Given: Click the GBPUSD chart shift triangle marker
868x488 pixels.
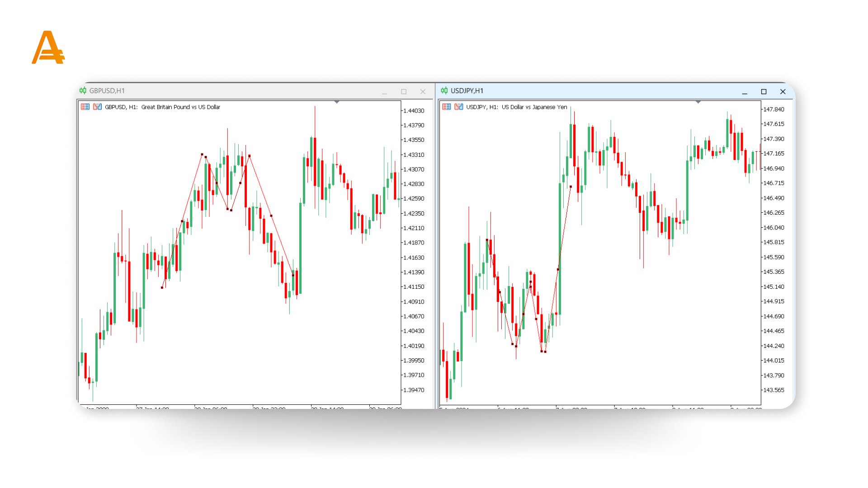Looking at the screenshot, I should (x=337, y=102).
